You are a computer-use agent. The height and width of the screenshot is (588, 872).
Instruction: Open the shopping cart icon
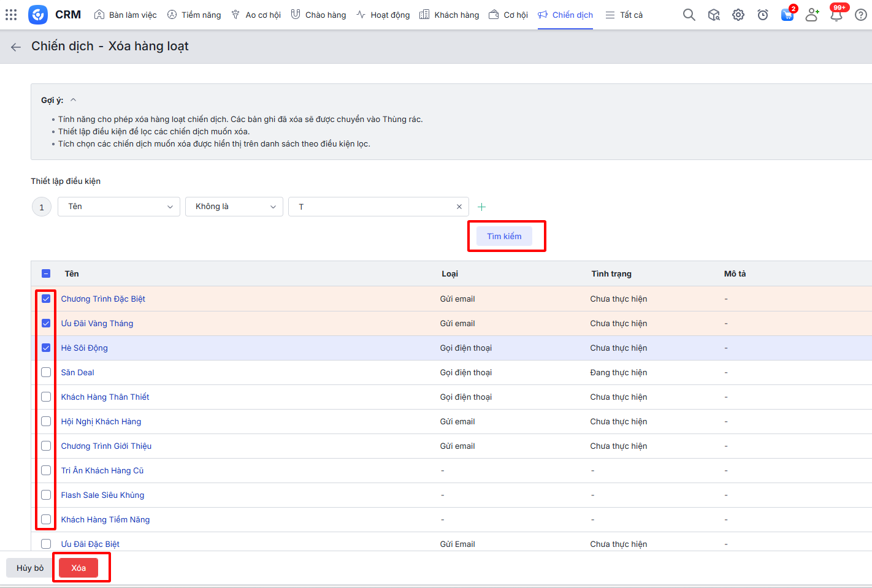[787, 15]
